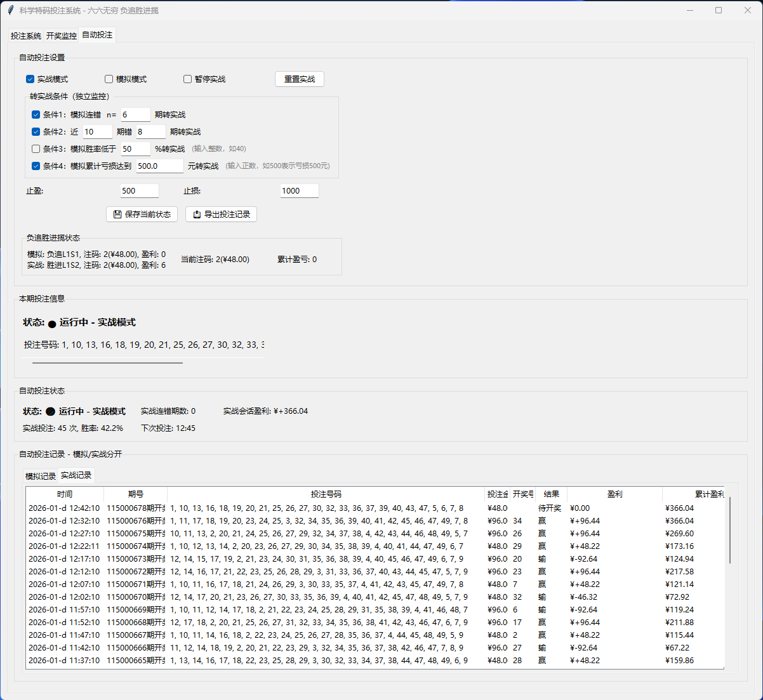
Task: Click the black status dot in 本期投注信息
Action: 52,324
